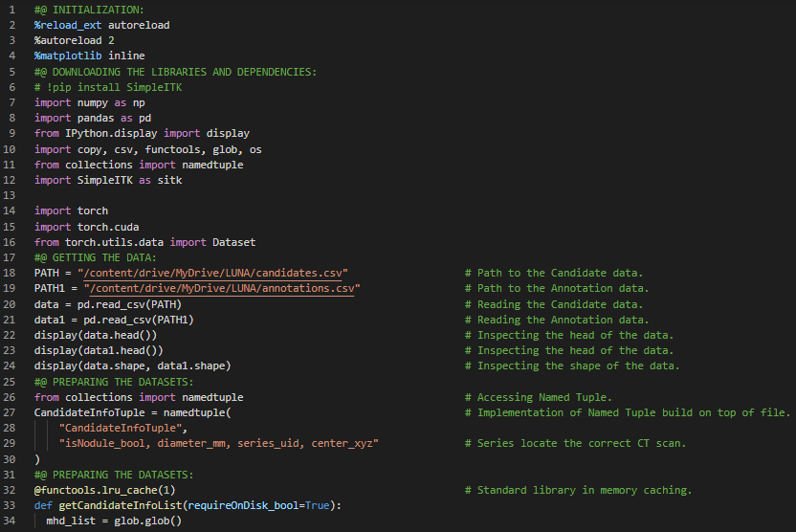The height and width of the screenshot is (532, 796).
Task: Open the candidates.csv path link
Action: 215,273
